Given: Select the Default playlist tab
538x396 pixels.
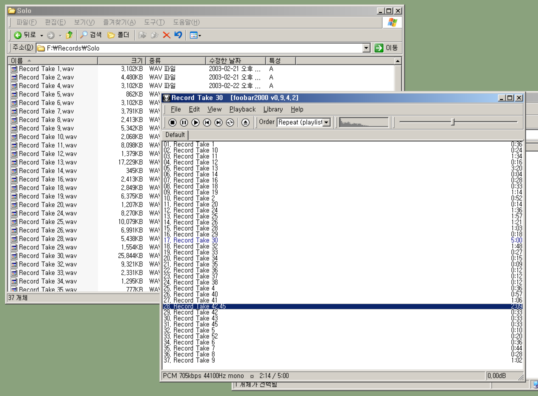Looking at the screenshot, I should (x=175, y=135).
